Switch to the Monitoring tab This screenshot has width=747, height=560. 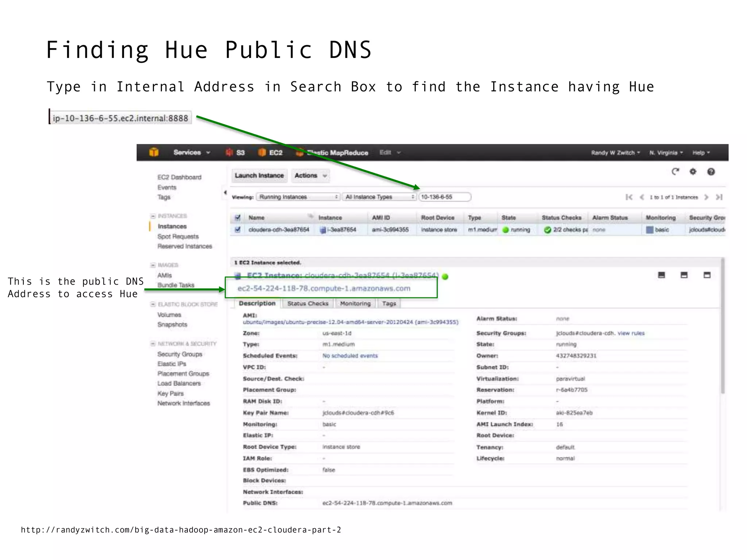click(x=355, y=304)
